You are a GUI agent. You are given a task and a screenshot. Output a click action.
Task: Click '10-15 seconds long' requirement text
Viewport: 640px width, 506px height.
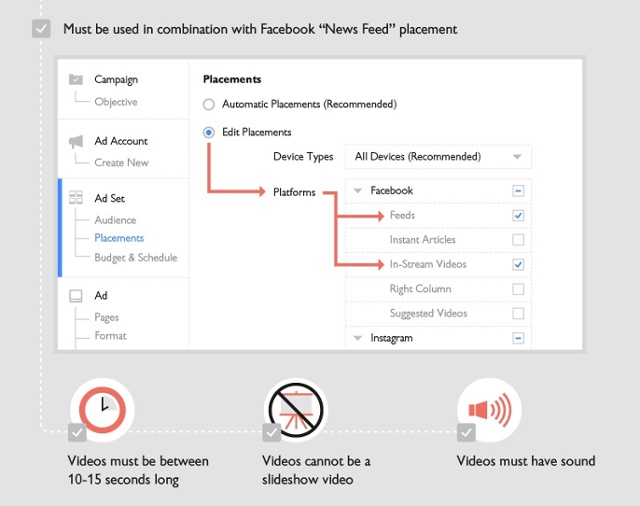pyautogui.click(x=123, y=479)
